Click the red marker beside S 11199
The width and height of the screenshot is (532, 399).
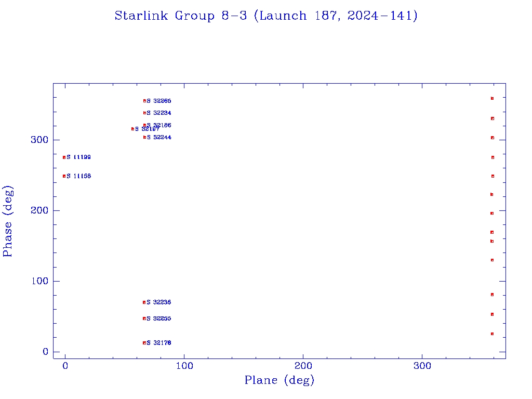point(64,157)
